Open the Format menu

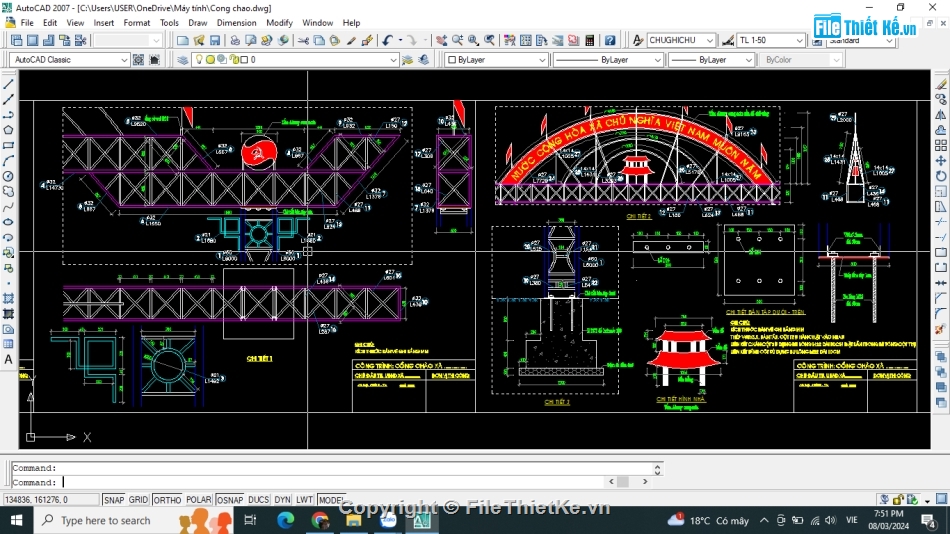pos(136,23)
